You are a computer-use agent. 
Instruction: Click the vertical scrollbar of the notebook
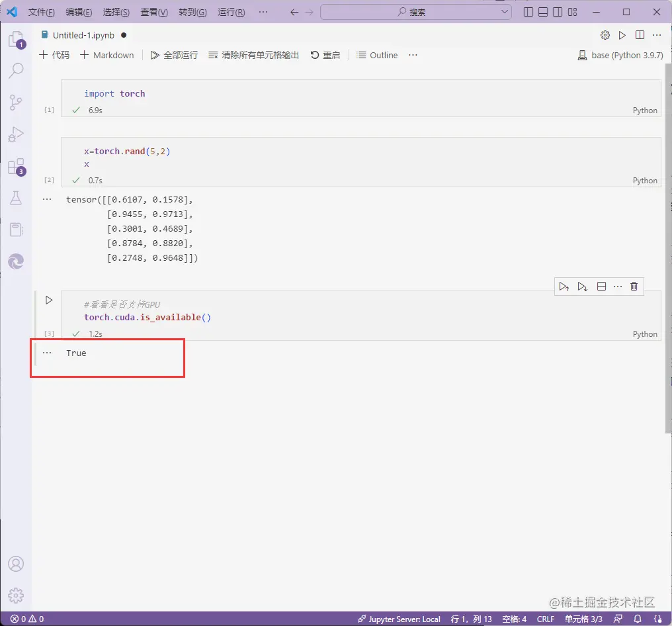pos(668,249)
